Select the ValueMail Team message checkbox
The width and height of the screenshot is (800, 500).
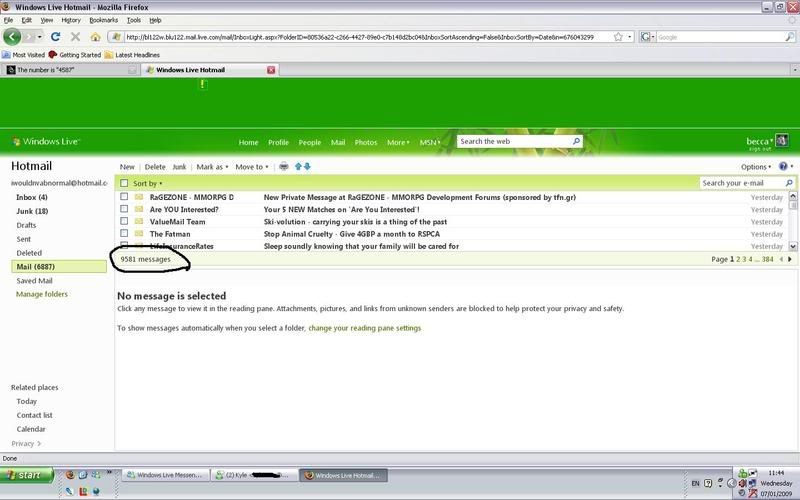coord(124,222)
